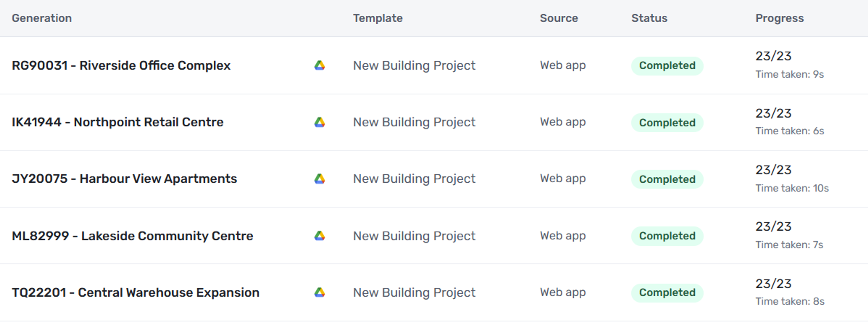Click the Source column header
Image resolution: width=868 pixels, height=322 pixels.
click(559, 18)
